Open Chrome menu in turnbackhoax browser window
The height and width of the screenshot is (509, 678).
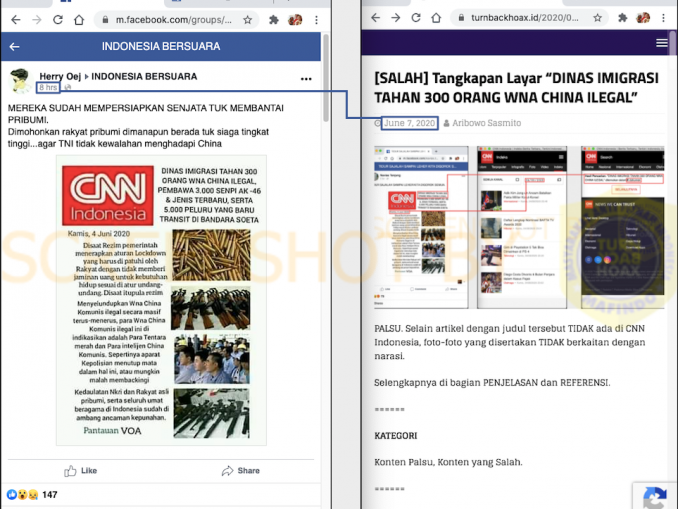point(663,18)
